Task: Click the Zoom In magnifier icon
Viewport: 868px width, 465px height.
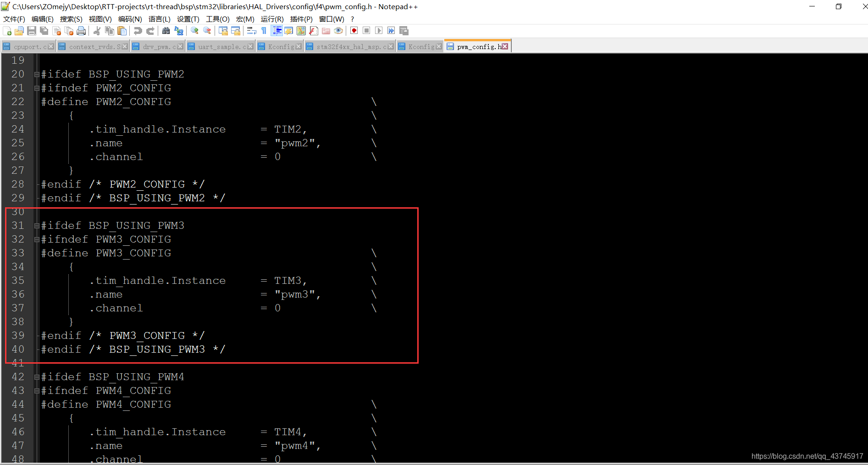Action: click(x=195, y=31)
